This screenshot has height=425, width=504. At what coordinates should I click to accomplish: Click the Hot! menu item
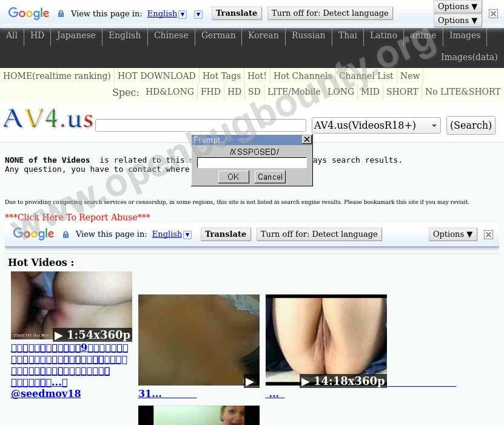(257, 76)
